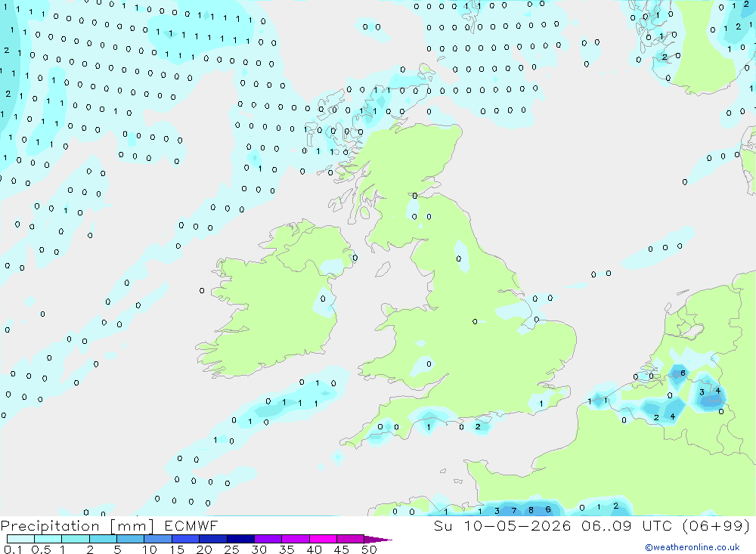Choose the 25–30 mm legend color swatch

click(240, 539)
